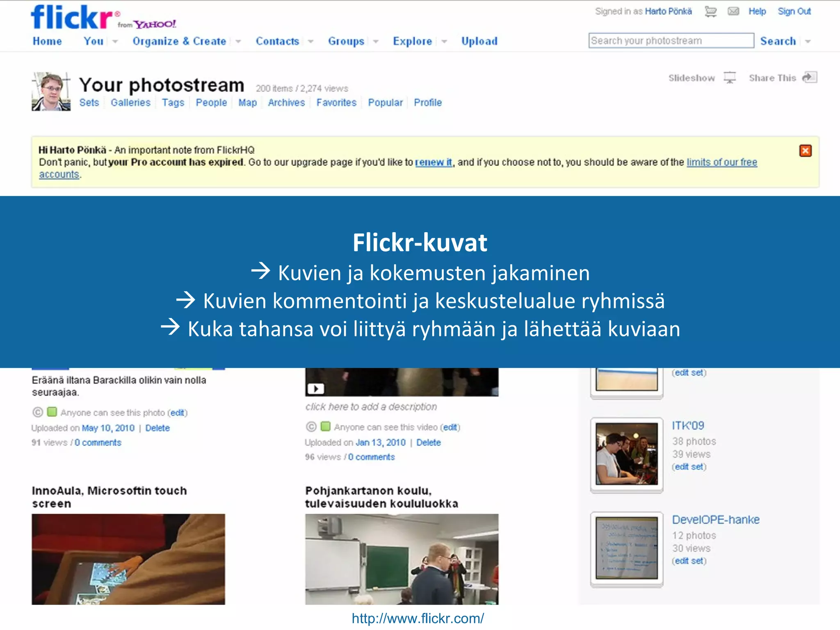Edit the DevelOPE-hanke set
The image size is (840, 630).
tap(689, 561)
